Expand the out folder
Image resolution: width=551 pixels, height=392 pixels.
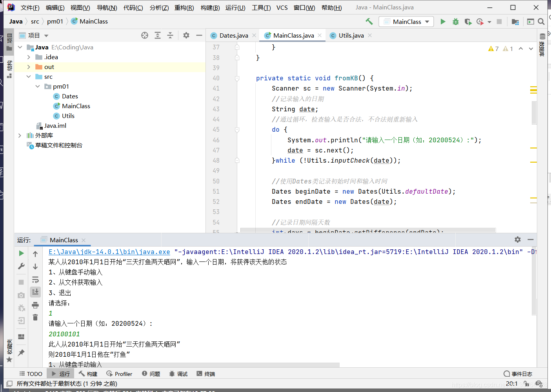29,67
